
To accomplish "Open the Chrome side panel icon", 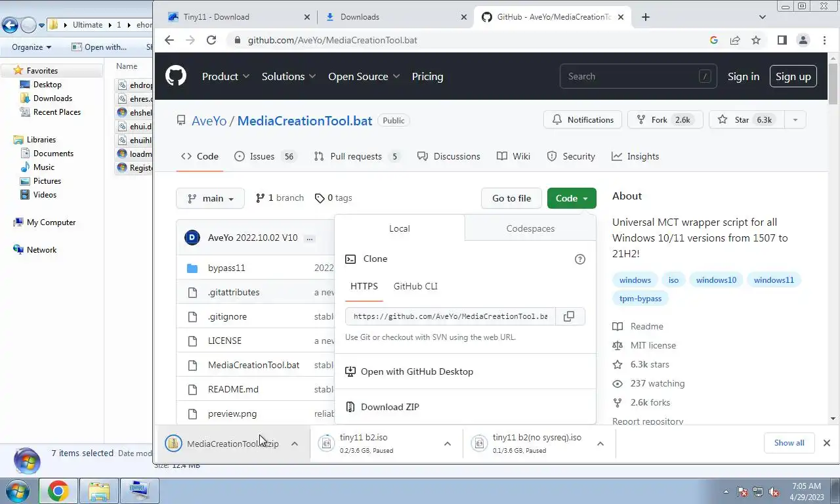I will click(782, 40).
